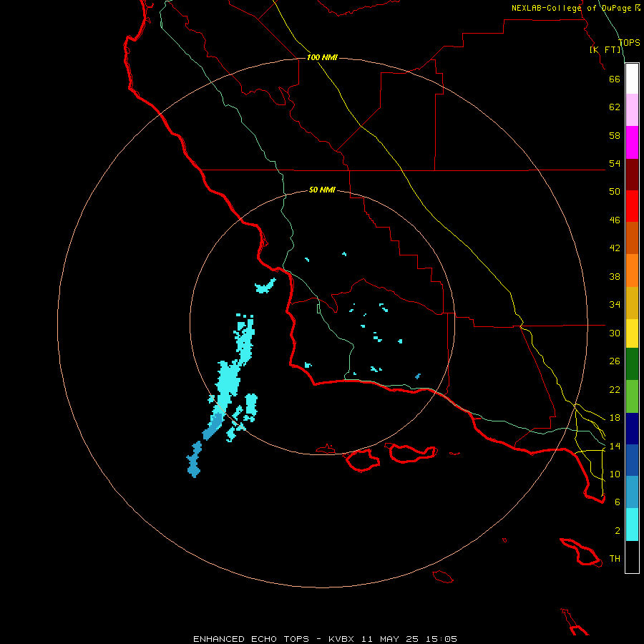Click the '50 NMI' range ring label

pyautogui.click(x=322, y=190)
